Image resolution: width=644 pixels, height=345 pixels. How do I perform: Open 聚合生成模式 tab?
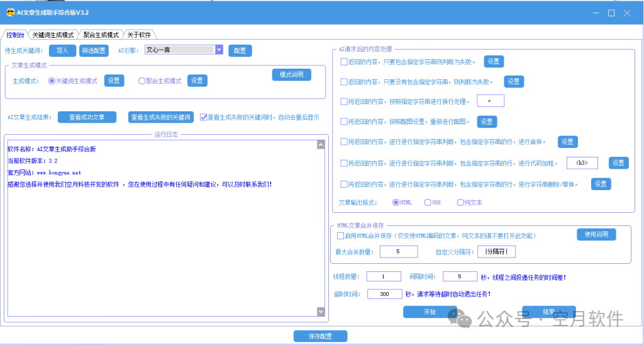101,35
